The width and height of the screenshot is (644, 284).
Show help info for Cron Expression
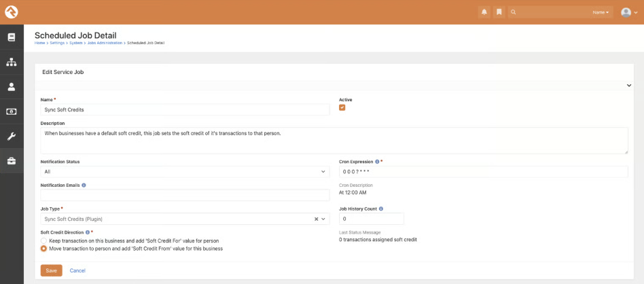(377, 162)
